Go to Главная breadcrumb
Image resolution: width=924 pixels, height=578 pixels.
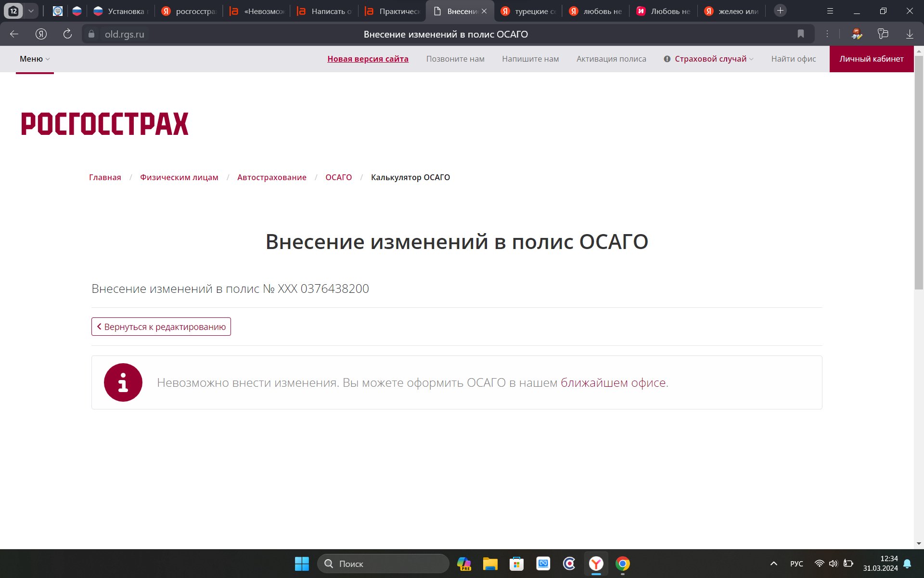[105, 177]
